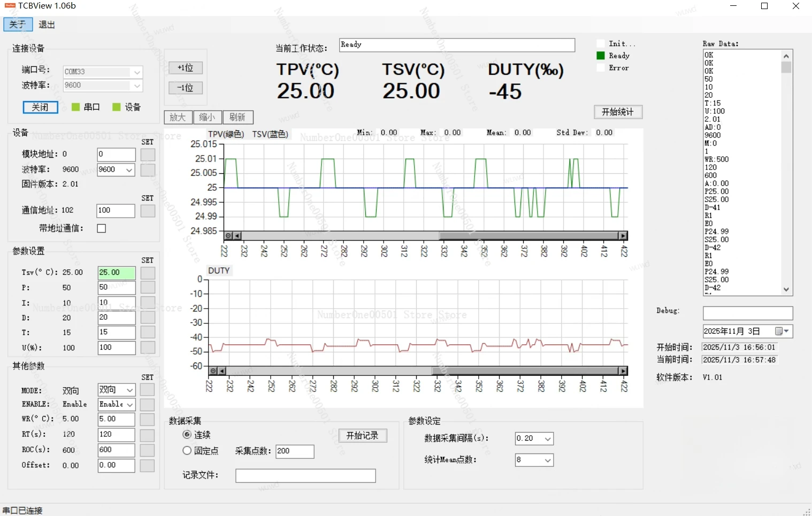
Task: Click the SET button next to Tsv field
Action: (148, 273)
